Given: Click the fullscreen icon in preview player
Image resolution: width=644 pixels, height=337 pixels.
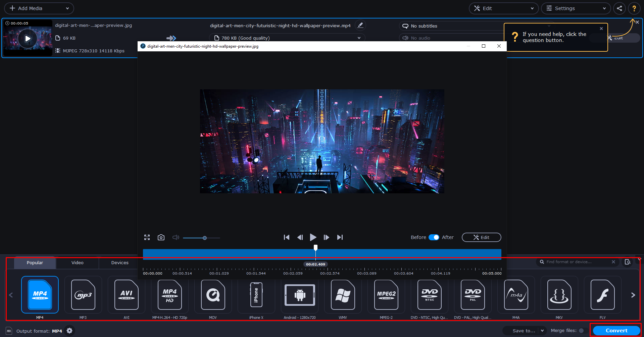Looking at the screenshot, I should [147, 237].
